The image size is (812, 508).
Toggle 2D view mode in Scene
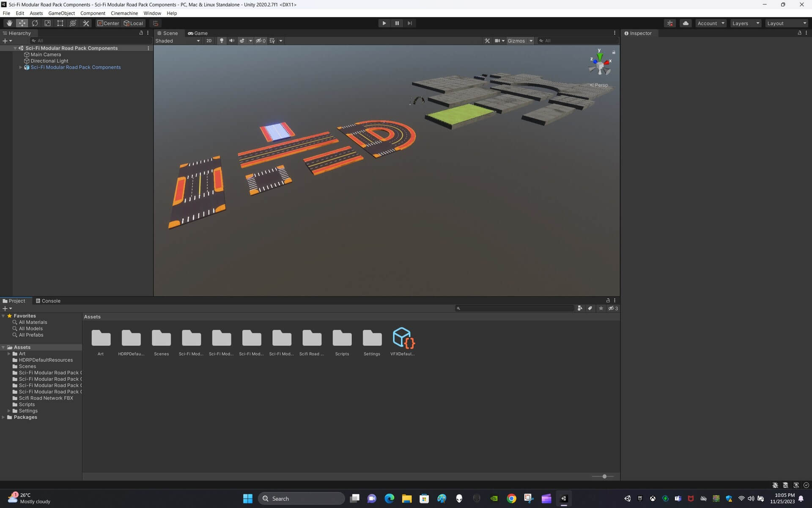(208, 41)
